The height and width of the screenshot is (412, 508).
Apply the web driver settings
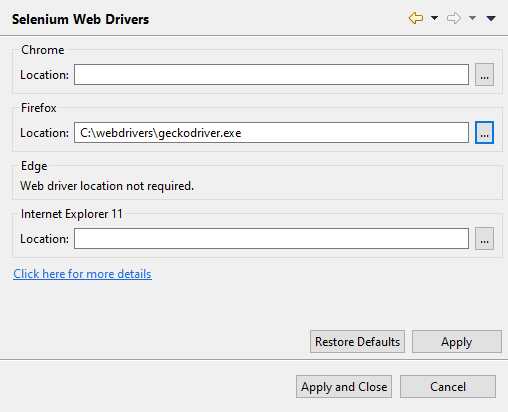point(457,342)
